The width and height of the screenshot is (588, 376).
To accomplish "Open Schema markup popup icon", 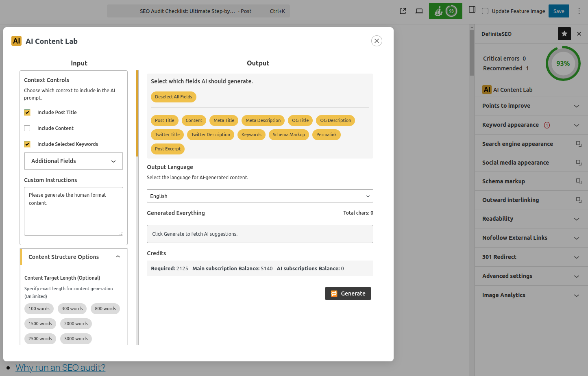I will 578,181.
